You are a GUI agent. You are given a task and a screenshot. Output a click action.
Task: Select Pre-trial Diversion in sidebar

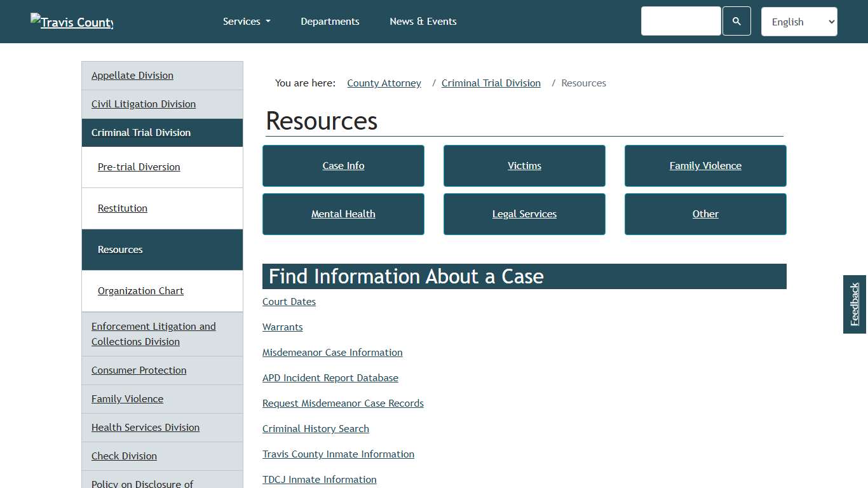pos(139,166)
